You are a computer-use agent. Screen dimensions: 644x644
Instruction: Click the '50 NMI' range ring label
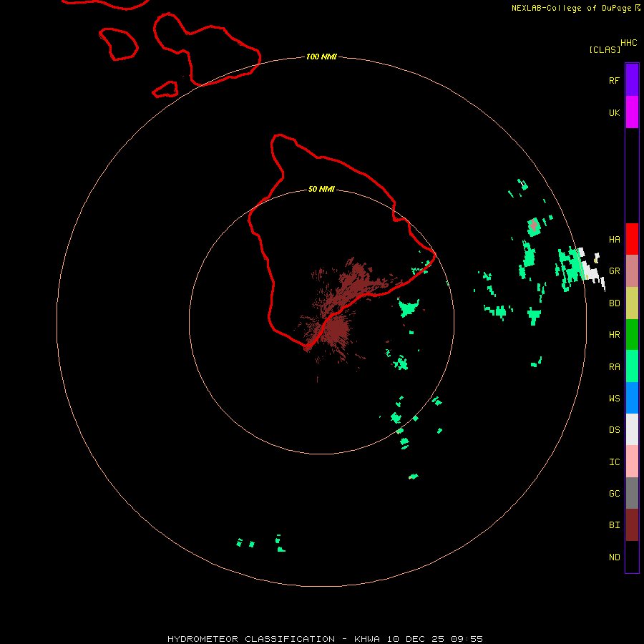tap(321, 189)
